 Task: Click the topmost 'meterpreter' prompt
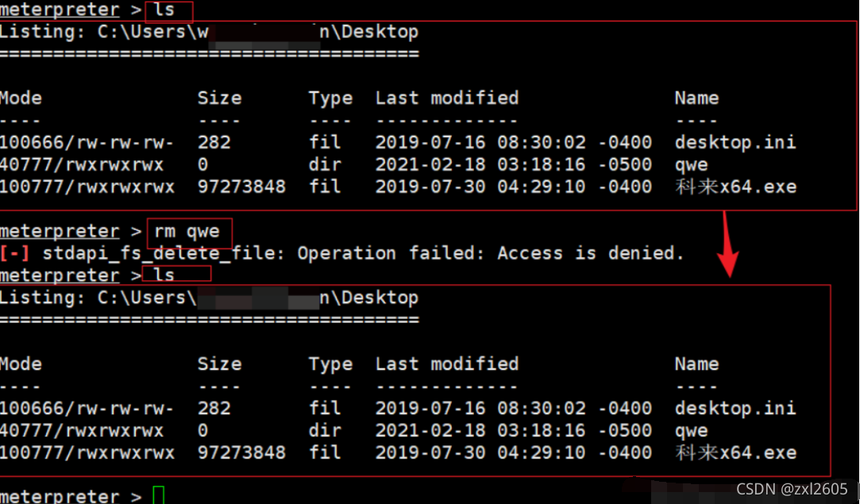60,10
